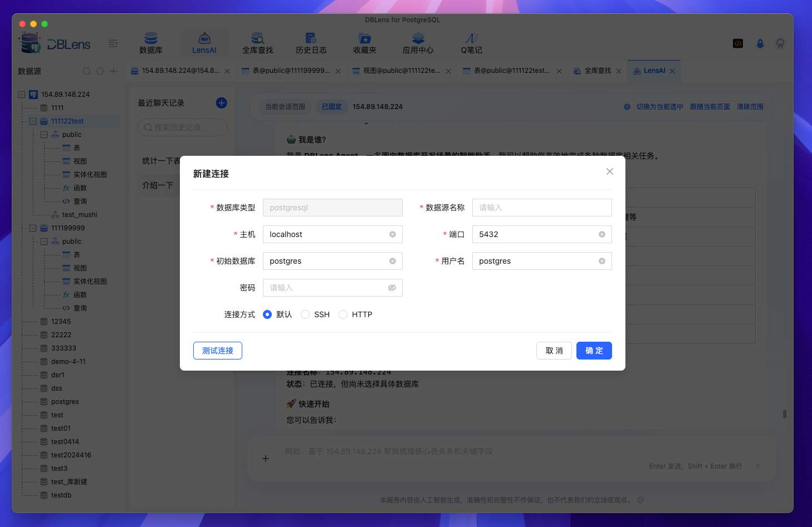Collapse public schema under 111122test

44,135
